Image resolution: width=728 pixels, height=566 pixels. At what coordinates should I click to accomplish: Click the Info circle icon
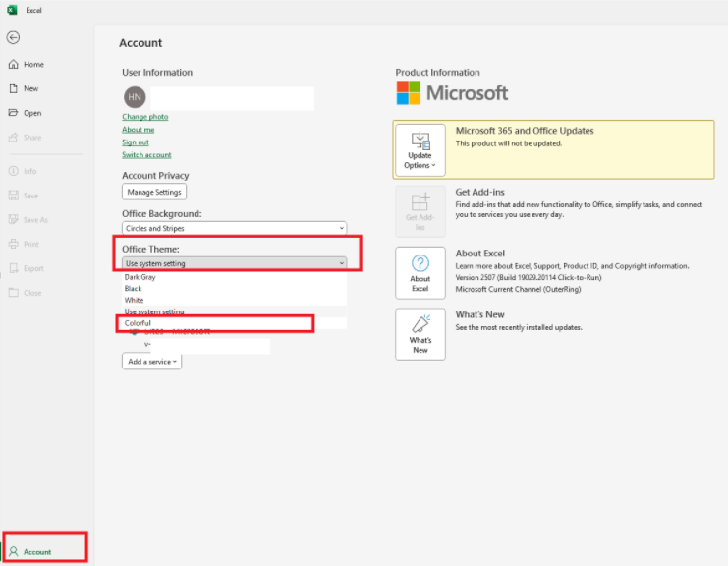click(14, 171)
